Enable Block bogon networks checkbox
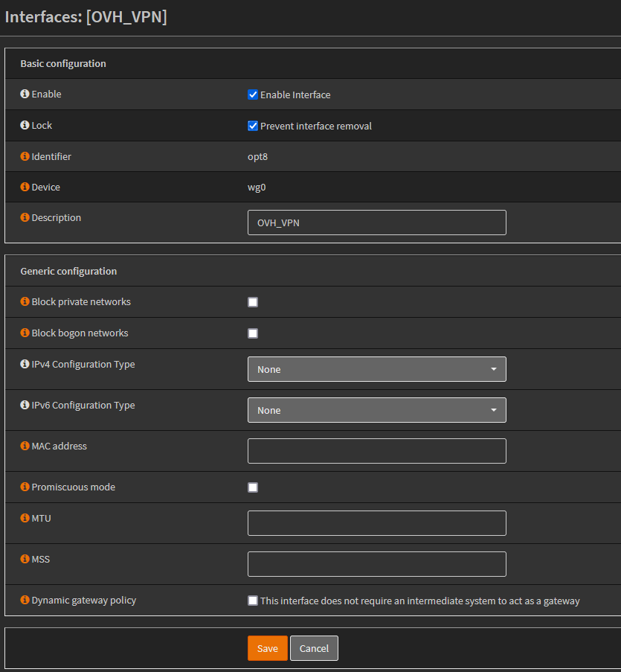The image size is (621, 672). coord(253,333)
